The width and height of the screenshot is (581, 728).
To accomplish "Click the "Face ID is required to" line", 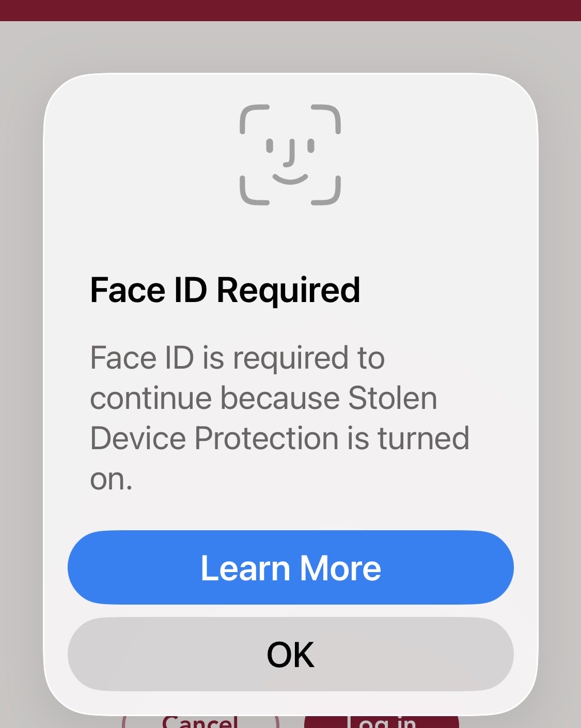I will tap(237, 358).
